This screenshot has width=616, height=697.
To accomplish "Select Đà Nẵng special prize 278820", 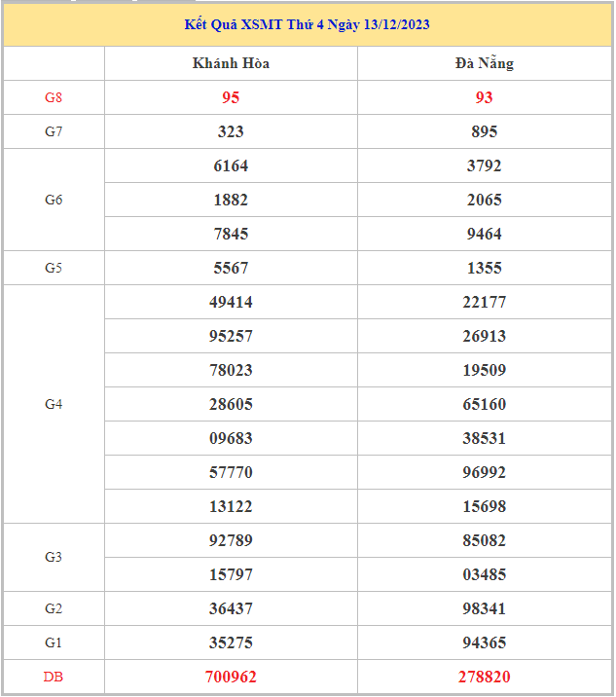I will [484, 677].
